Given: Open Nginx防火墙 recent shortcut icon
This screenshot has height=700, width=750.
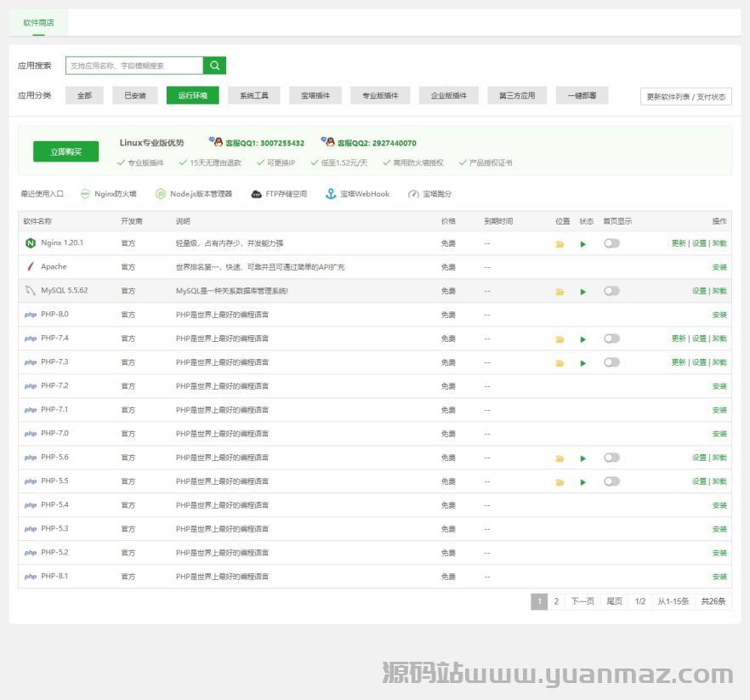Looking at the screenshot, I should (85, 194).
